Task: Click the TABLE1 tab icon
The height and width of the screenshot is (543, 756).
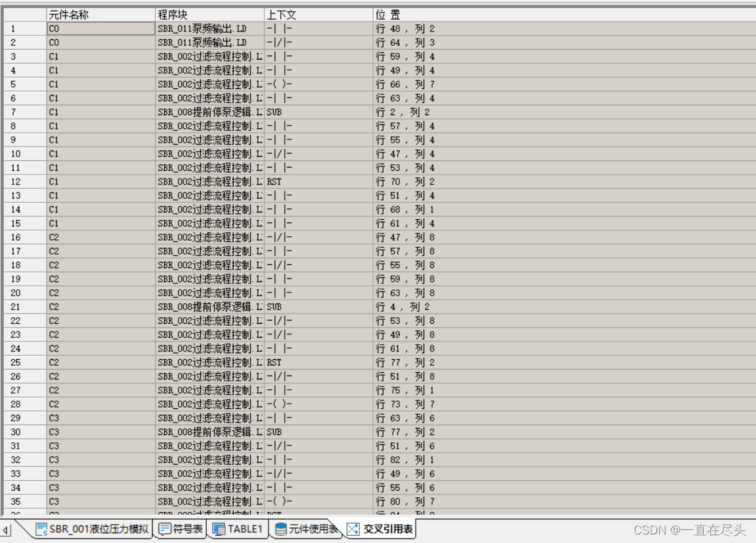Action: pos(219,529)
